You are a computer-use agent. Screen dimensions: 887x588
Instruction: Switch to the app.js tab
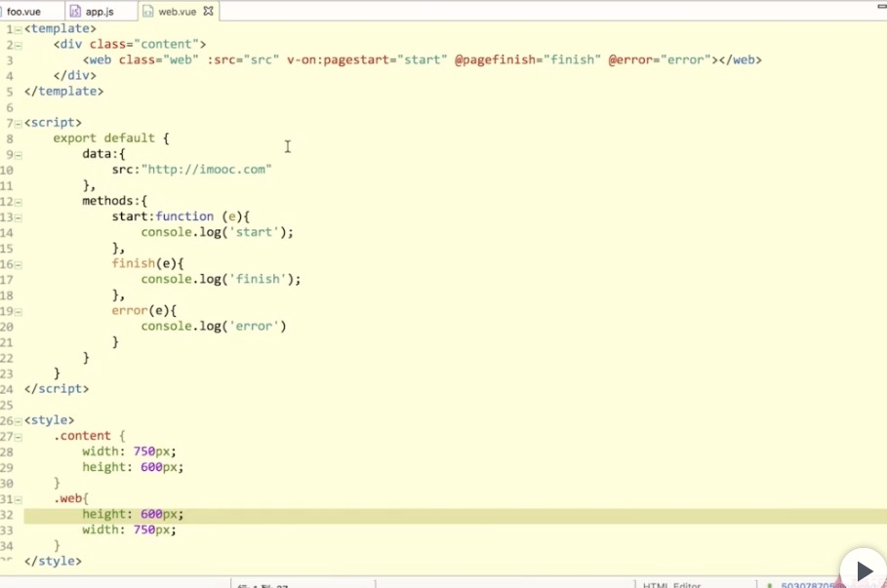100,12
